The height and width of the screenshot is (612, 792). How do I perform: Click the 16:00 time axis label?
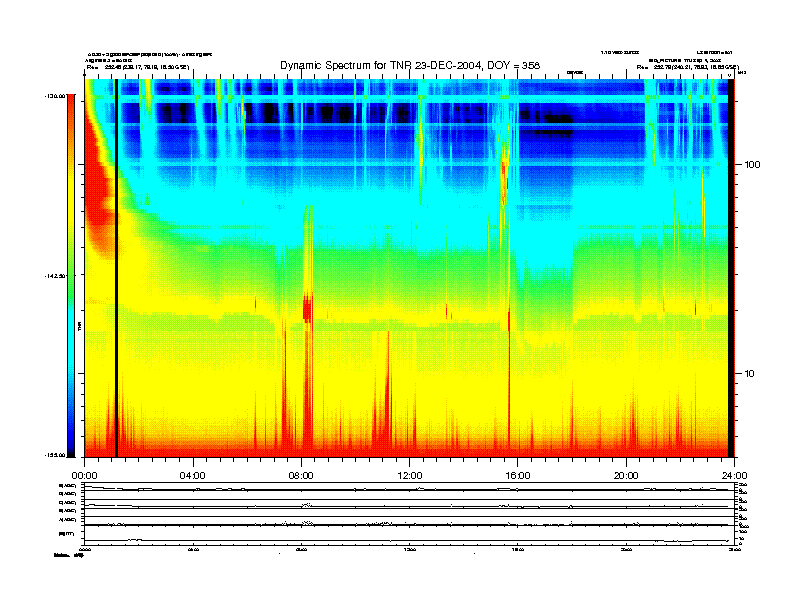pyautogui.click(x=518, y=476)
